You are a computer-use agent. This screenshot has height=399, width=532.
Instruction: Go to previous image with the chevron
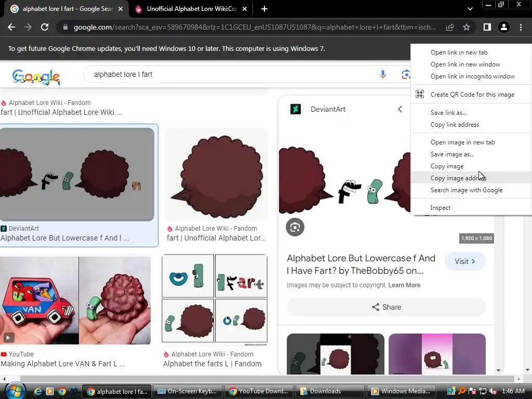coord(400,109)
